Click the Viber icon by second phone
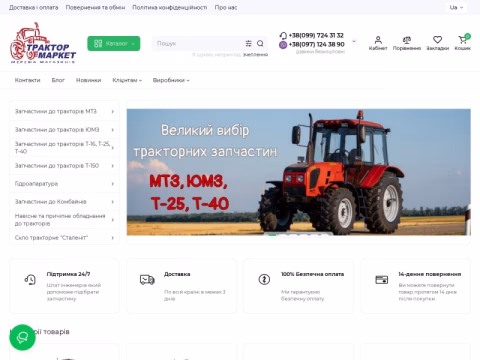The width and height of the screenshot is (480, 360). point(283,44)
